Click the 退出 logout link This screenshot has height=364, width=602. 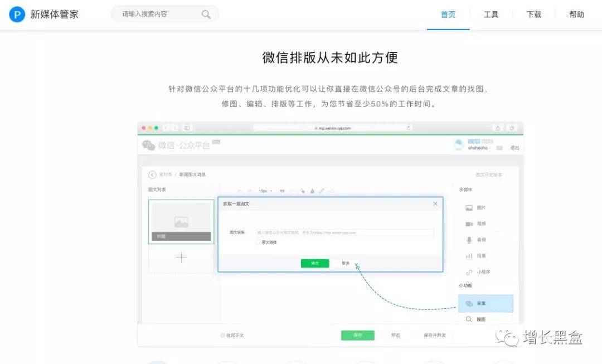[514, 148]
